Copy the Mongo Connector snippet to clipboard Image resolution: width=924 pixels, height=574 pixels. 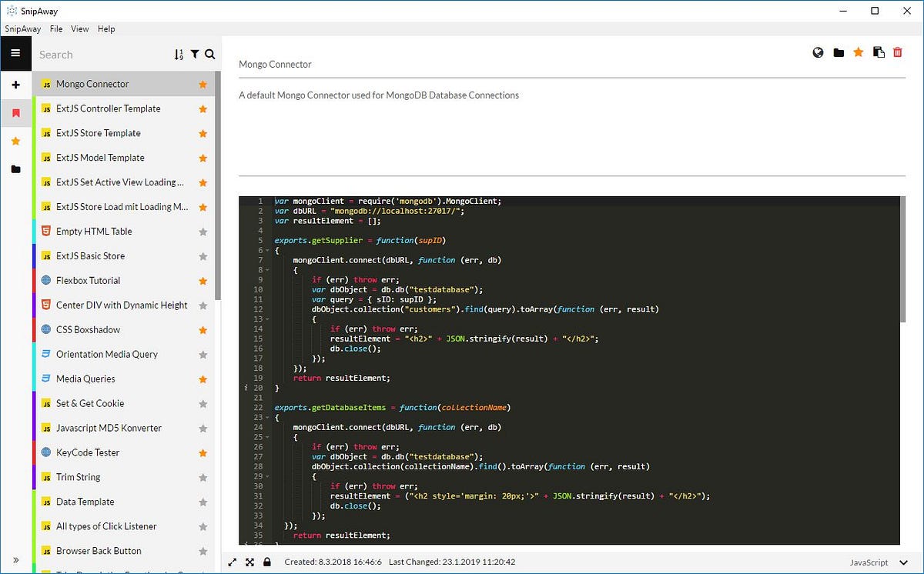(878, 52)
